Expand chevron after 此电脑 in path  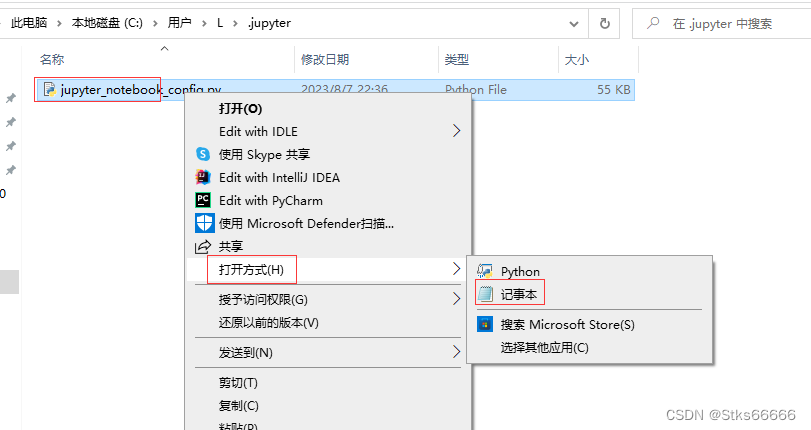coord(59,23)
